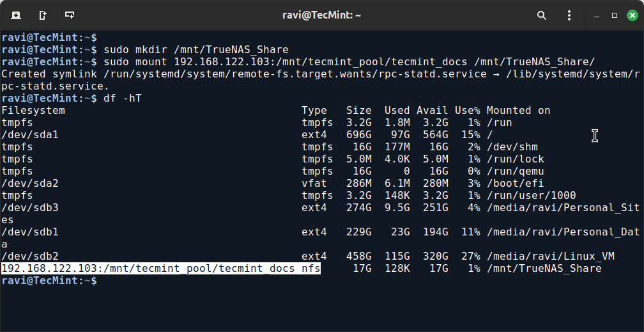Viewport: 644px width, 332px height.
Task: Click the 564G avail value
Action: pyautogui.click(x=435, y=135)
